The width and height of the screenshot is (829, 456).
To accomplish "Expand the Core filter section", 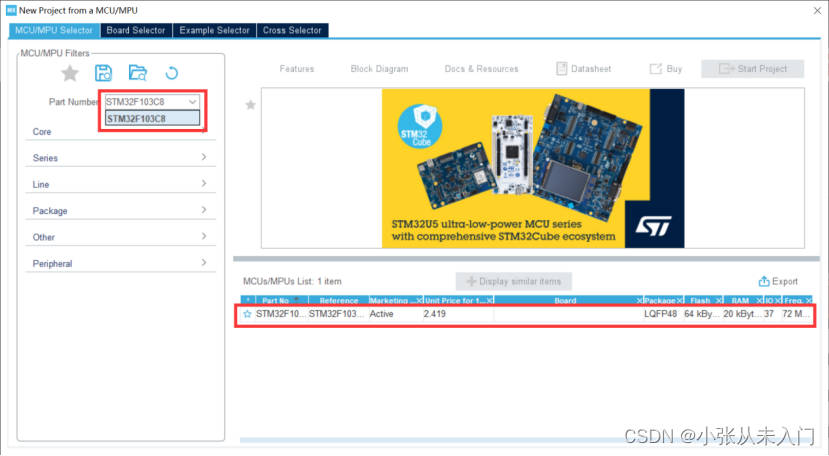I will click(121, 131).
